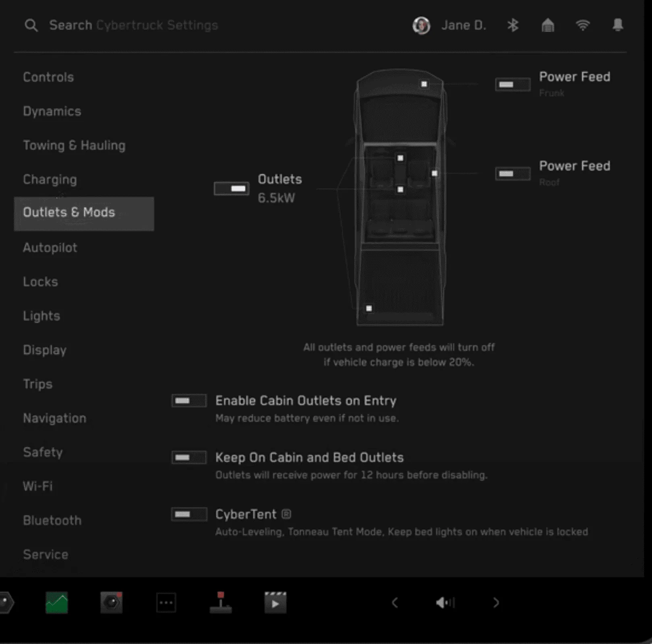The height and width of the screenshot is (644, 652).
Task: Click the Power Feed Frunk label
Action: click(x=575, y=84)
